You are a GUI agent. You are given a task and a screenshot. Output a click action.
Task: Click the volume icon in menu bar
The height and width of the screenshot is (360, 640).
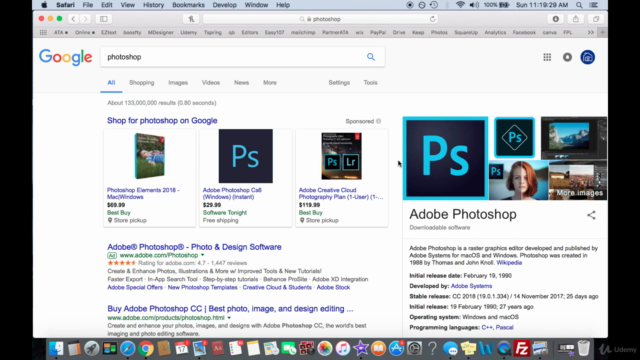pyautogui.click(x=474, y=5)
